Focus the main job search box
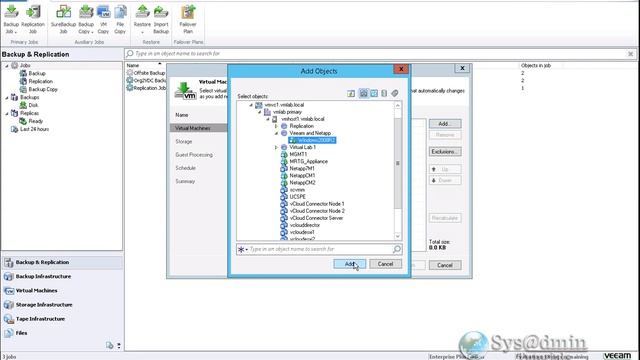Viewport: 640px width, 360px height. tap(380, 54)
